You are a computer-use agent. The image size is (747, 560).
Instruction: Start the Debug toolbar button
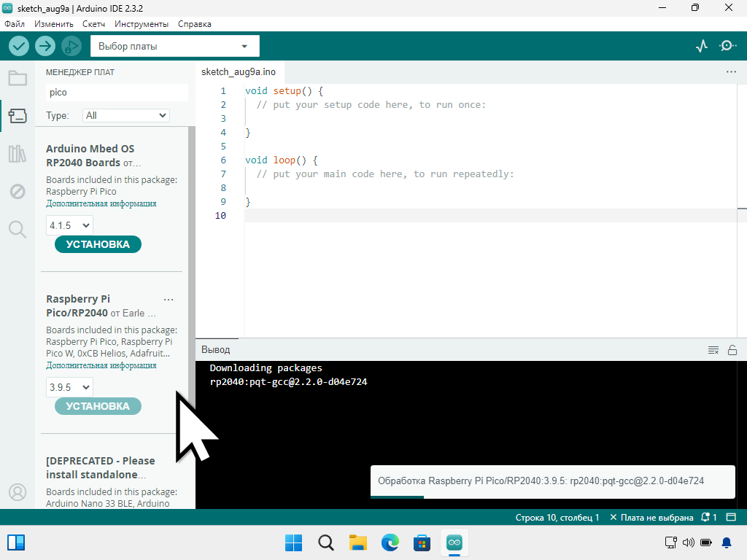(71, 46)
